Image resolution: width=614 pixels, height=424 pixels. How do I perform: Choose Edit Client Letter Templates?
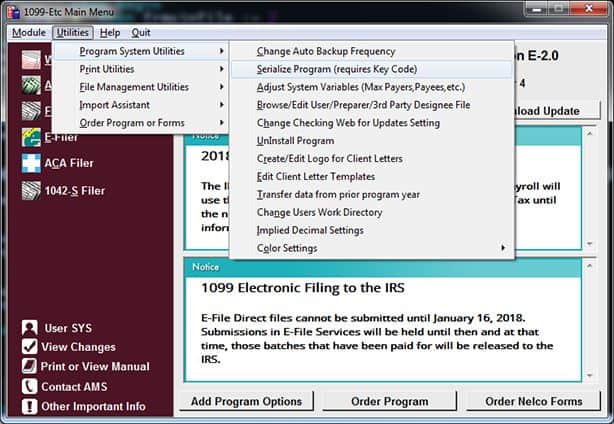click(372, 177)
